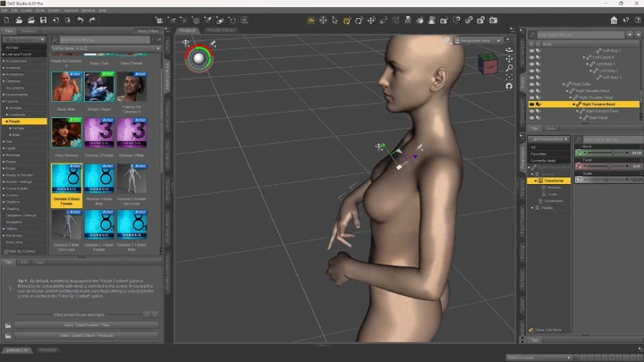The image size is (644, 362).
Task: Switch to the Render Library tab
Action: tap(221, 30)
